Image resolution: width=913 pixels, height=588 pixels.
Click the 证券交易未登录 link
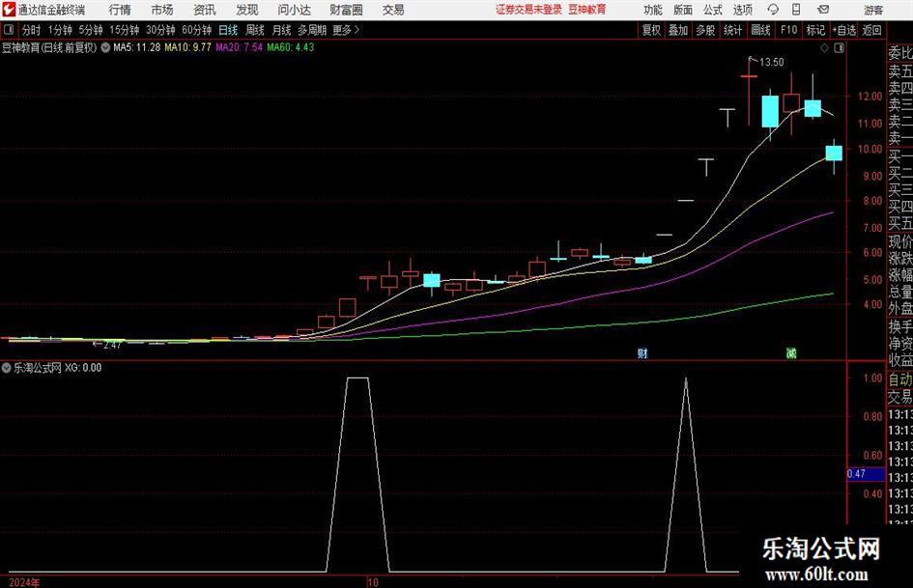tap(528, 10)
